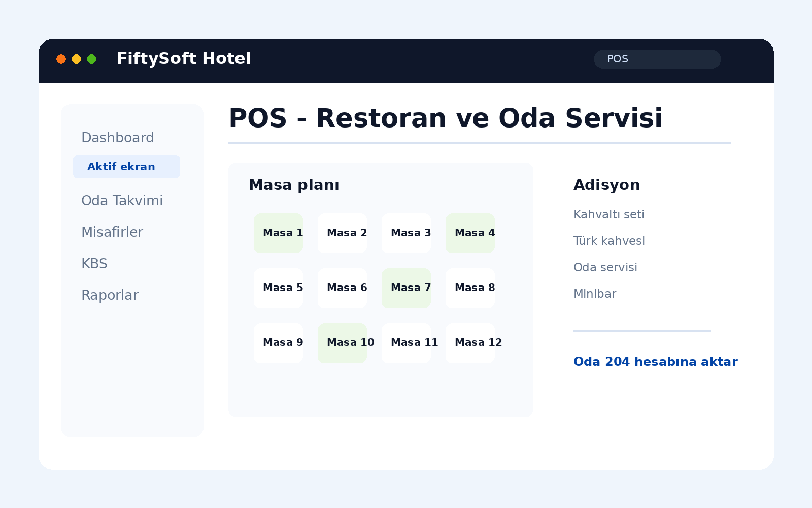This screenshot has width=812, height=508.
Task: Go to Oda Takvimi in sidebar
Action: pos(122,201)
